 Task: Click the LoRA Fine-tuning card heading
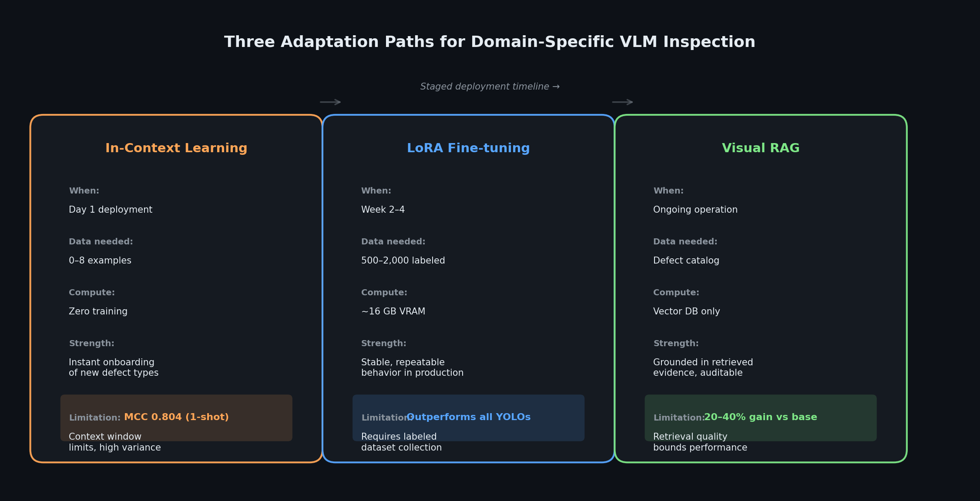click(468, 148)
